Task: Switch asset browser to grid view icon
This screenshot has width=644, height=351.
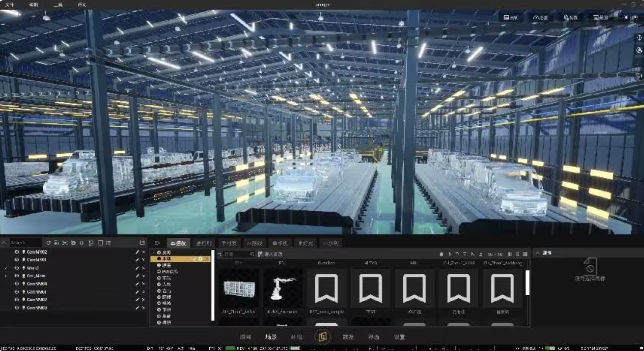Action: tap(525, 254)
